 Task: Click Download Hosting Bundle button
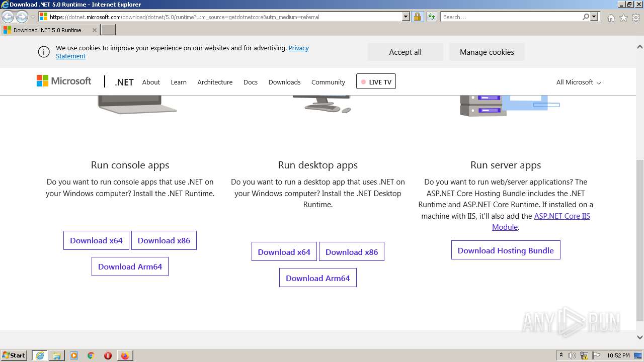click(506, 250)
